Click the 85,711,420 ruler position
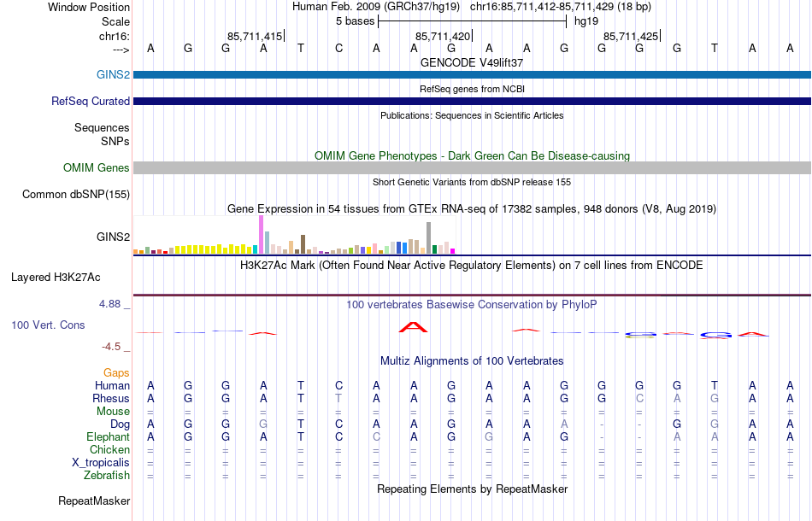 pyautogui.click(x=443, y=36)
